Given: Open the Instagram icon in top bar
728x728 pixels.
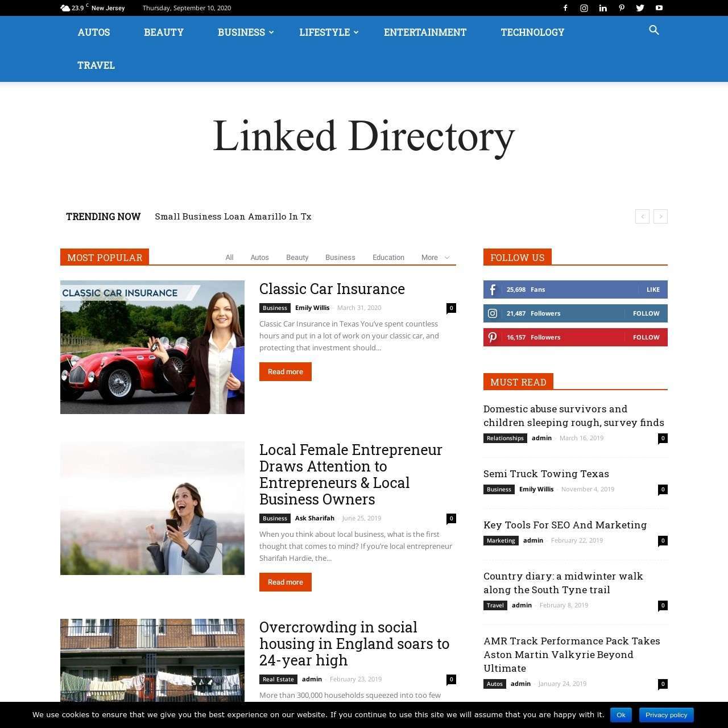Looking at the screenshot, I should pos(584,8).
